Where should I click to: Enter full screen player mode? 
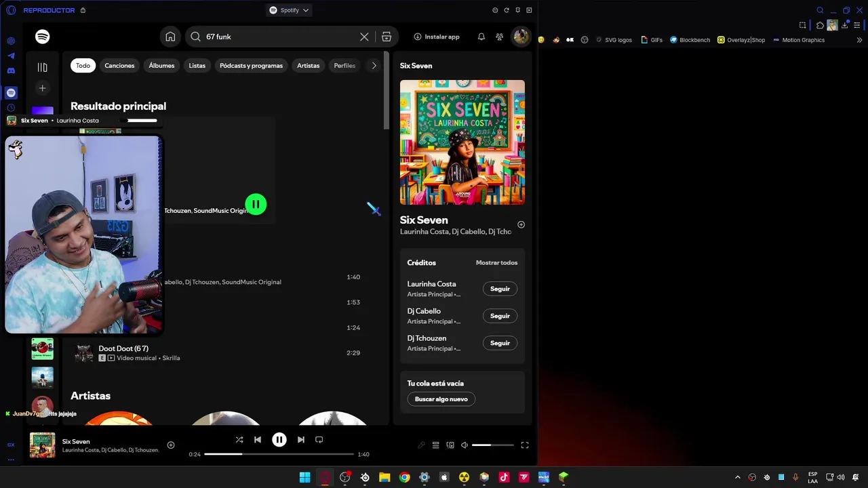tap(525, 445)
